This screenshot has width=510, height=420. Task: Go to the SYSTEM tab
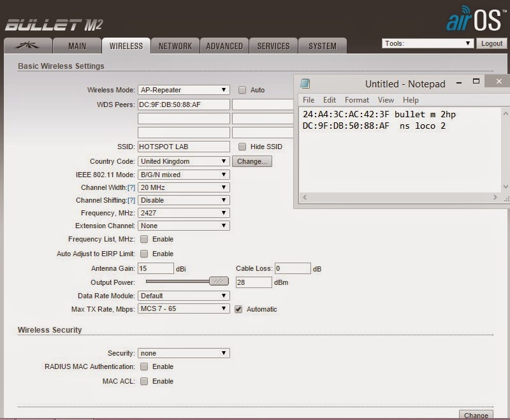click(x=323, y=45)
